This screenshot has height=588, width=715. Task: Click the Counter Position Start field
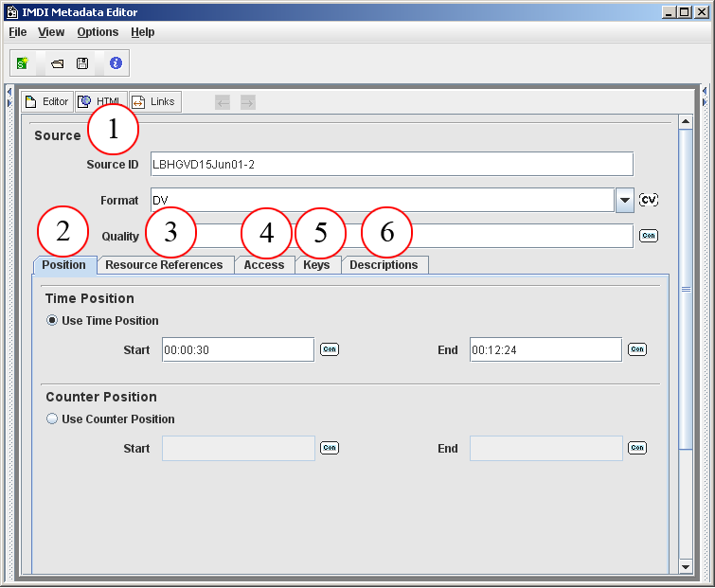[238, 448]
